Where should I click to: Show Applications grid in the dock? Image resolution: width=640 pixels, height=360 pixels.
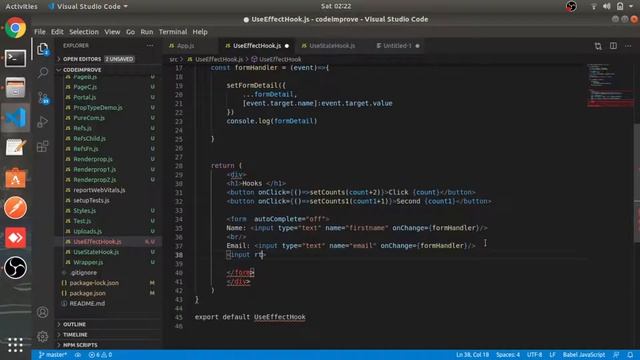[x=15, y=344]
